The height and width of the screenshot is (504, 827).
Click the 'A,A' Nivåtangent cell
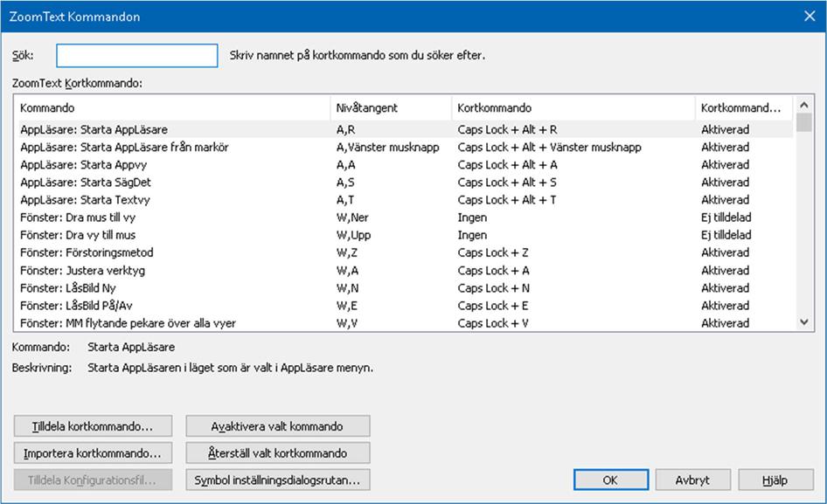[345, 165]
